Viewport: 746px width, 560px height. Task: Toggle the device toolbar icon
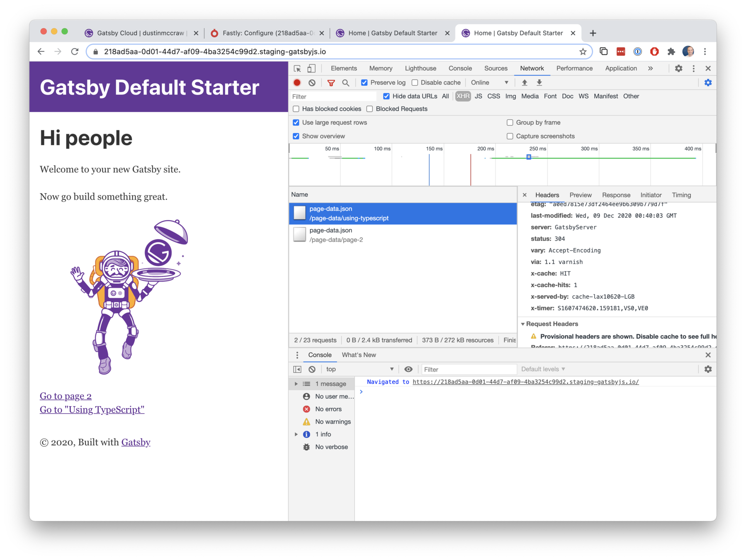tap(311, 68)
